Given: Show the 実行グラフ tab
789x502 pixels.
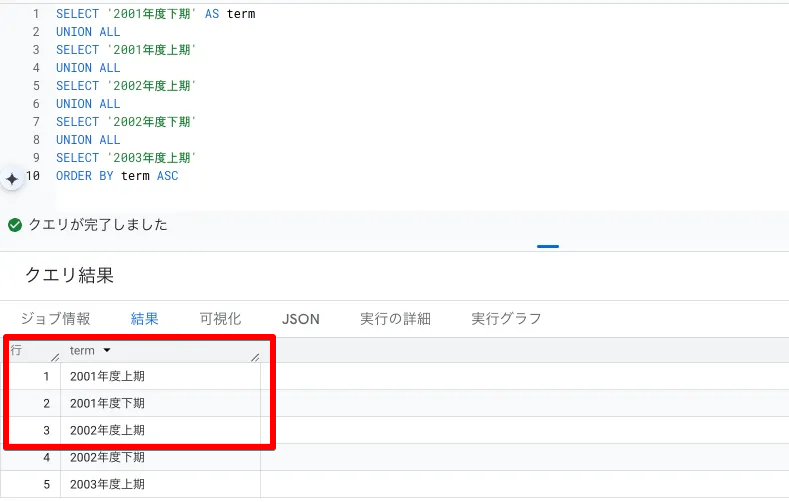Looking at the screenshot, I should (x=506, y=319).
